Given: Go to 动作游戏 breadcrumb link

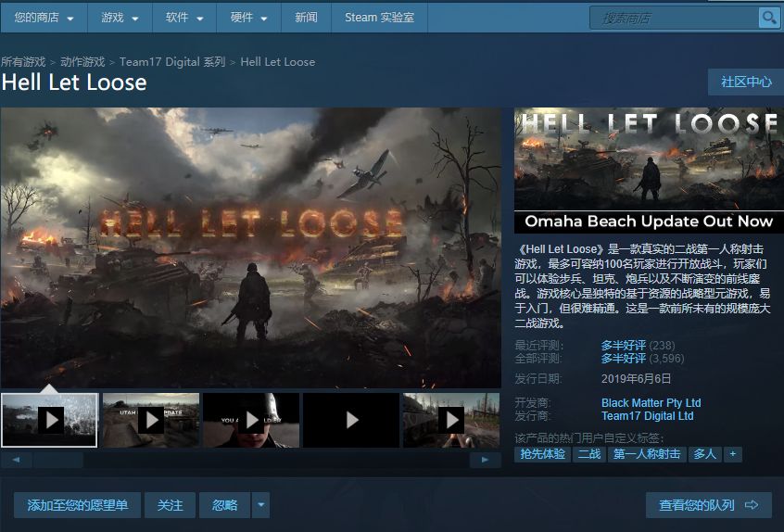Looking at the screenshot, I should click(82, 62).
